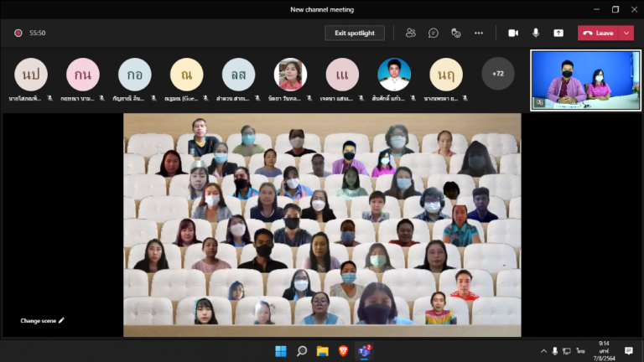Click the spotlighted presenter video thumbnail
Image resolution: width=644 pixels, height=362 pixels.
[x=585, y=80]
